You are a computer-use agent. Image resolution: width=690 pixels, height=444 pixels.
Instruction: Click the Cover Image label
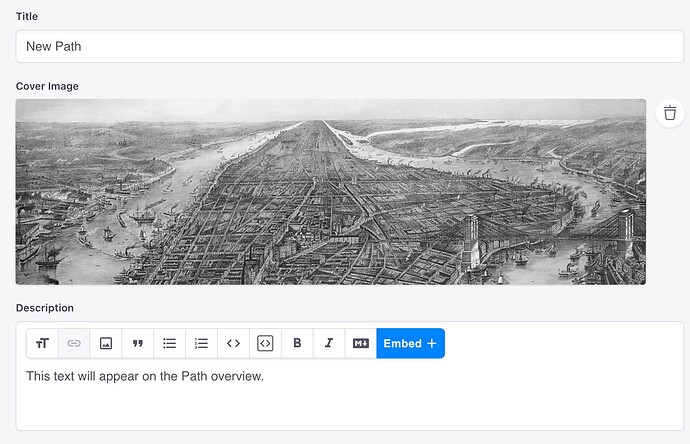coord(47,86)
